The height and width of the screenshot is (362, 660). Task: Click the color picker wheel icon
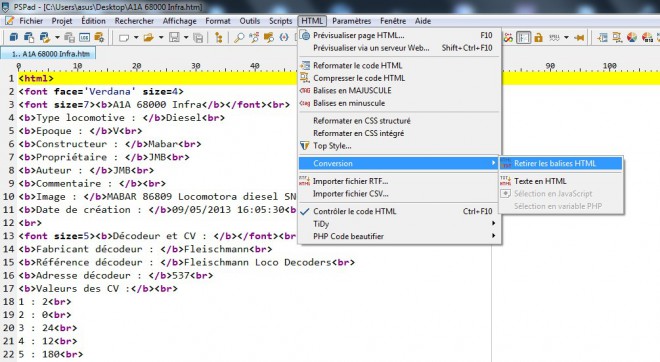tap(632, 37)
